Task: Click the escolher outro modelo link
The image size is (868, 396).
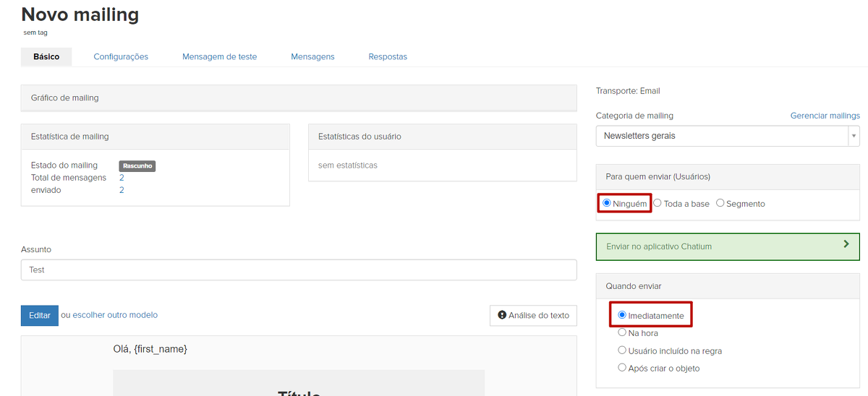Action: [115, 315]
